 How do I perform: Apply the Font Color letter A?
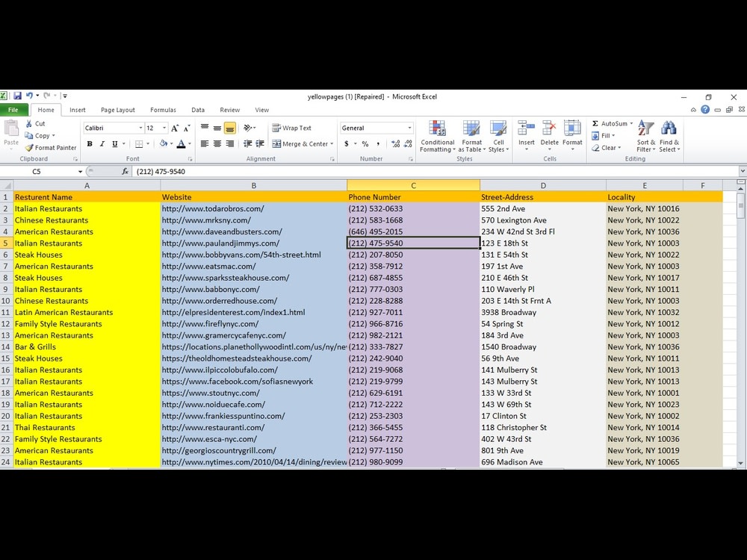[181, 144]
